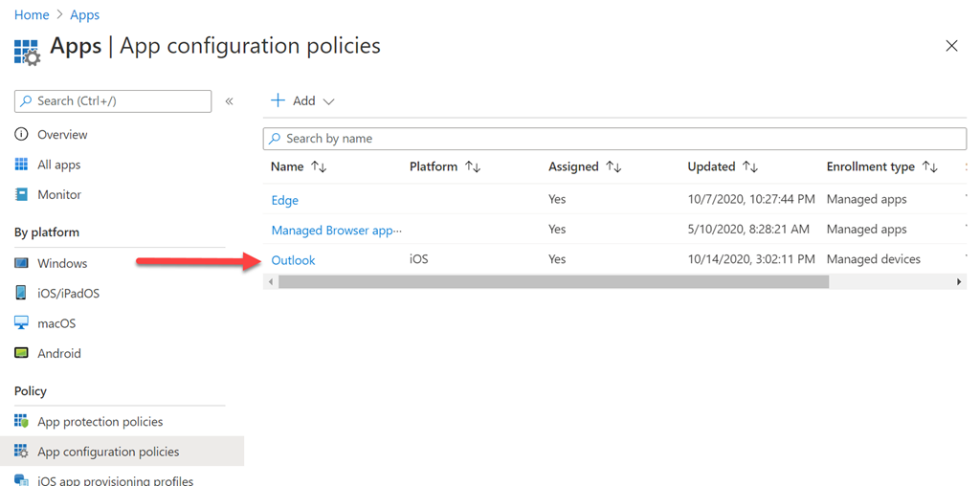Image resolution: width=980 pixels, height=486 pixels.
Task: Select the iOS/iPadOS device icon
Action: (21, 293)
